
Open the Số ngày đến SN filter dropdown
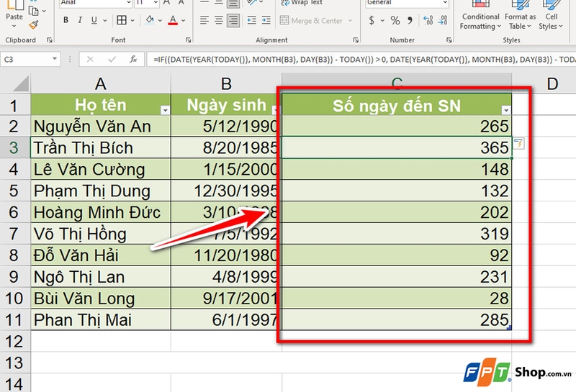[x=506, y=110]
